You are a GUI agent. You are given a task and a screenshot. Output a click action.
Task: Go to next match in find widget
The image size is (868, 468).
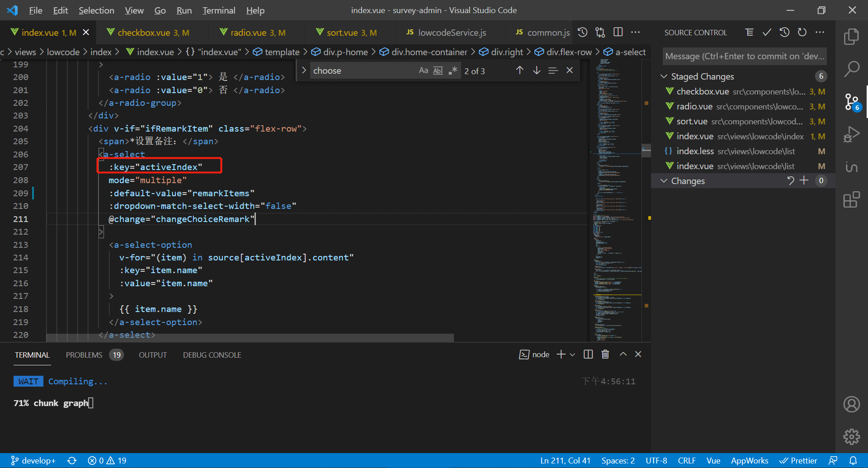pyautogui.click(x=537, y=71)
